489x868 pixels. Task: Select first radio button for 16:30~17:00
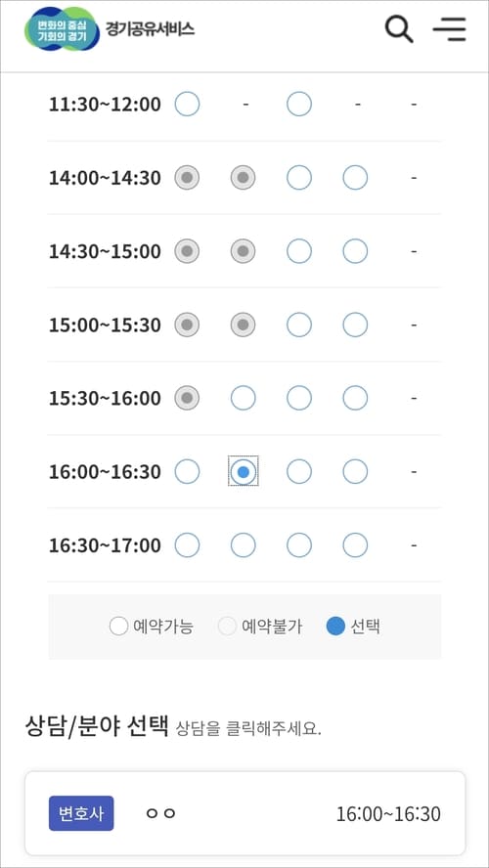[187, 545]
